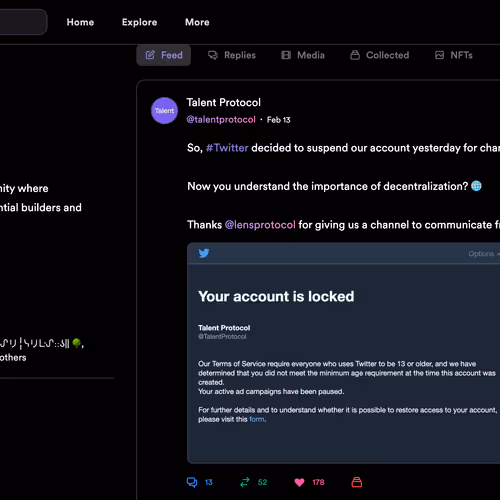Image resolution: width=500 pixels, height=500 pixels.
Task: Click the 'others' text in the sidebar
Action: [13, 357]
